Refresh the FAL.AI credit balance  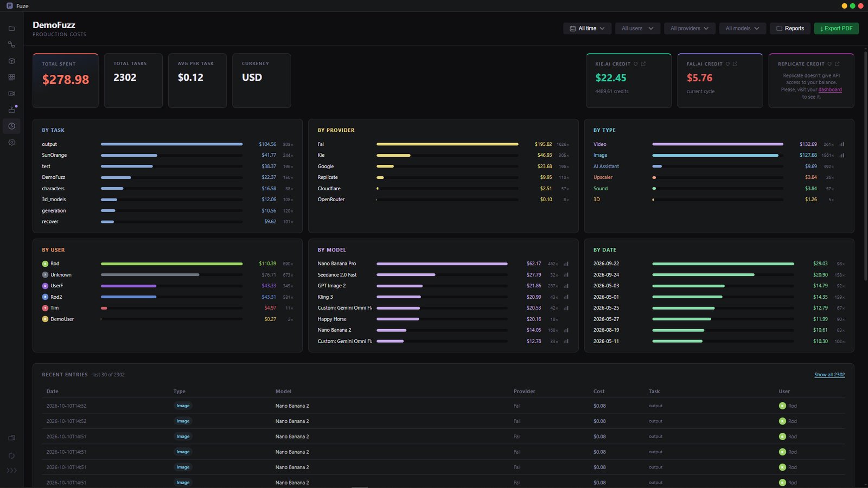(727, 64)
